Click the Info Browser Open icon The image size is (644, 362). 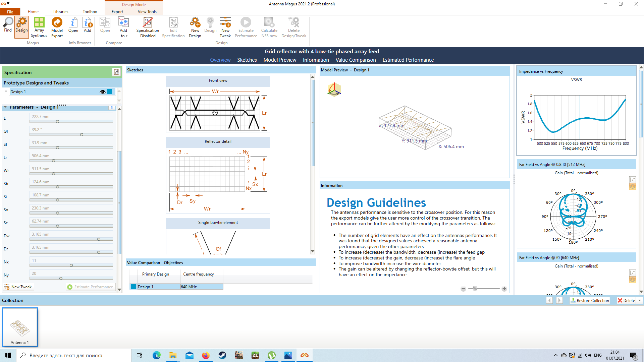[x=73, y=22]
